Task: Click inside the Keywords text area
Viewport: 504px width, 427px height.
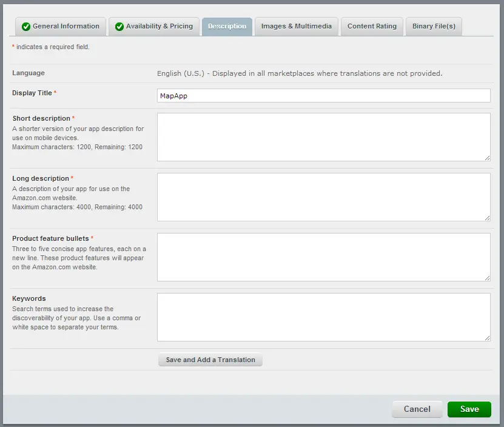Action: tap(323, 317)
